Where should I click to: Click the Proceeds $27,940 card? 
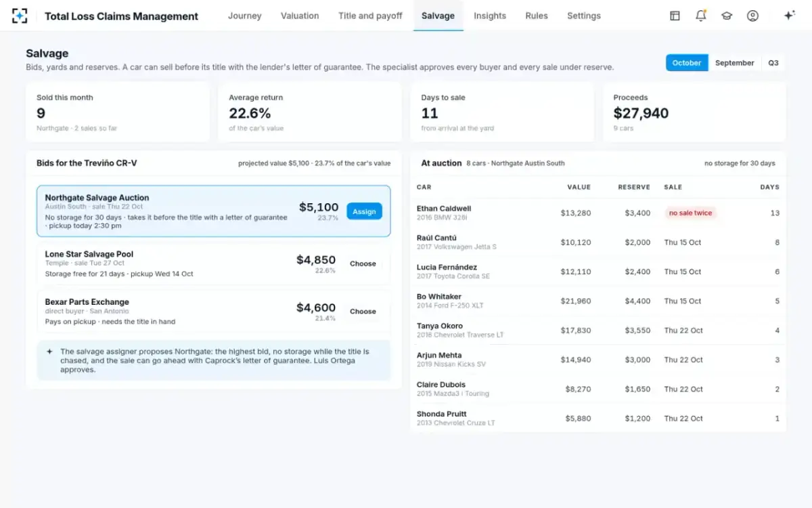694,112
